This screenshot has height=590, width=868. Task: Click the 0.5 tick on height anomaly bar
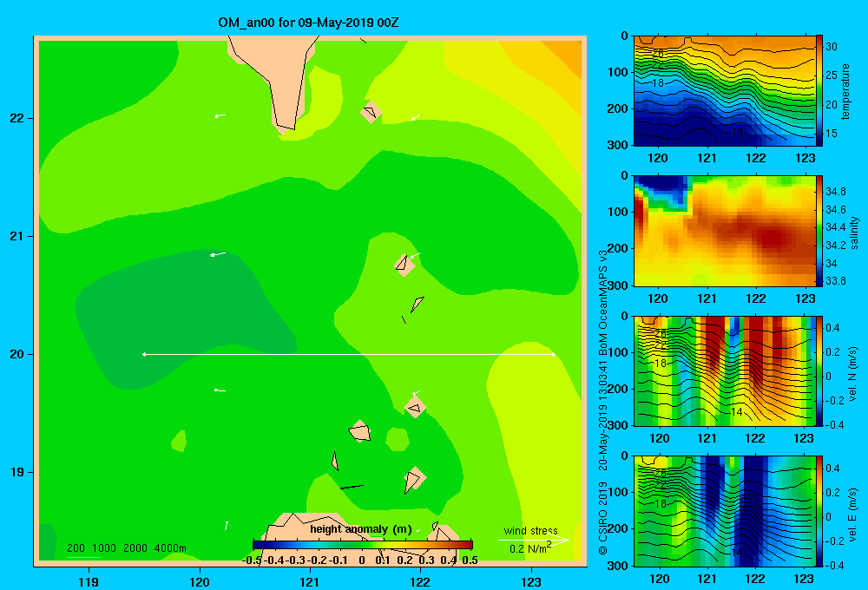(470, 560)
